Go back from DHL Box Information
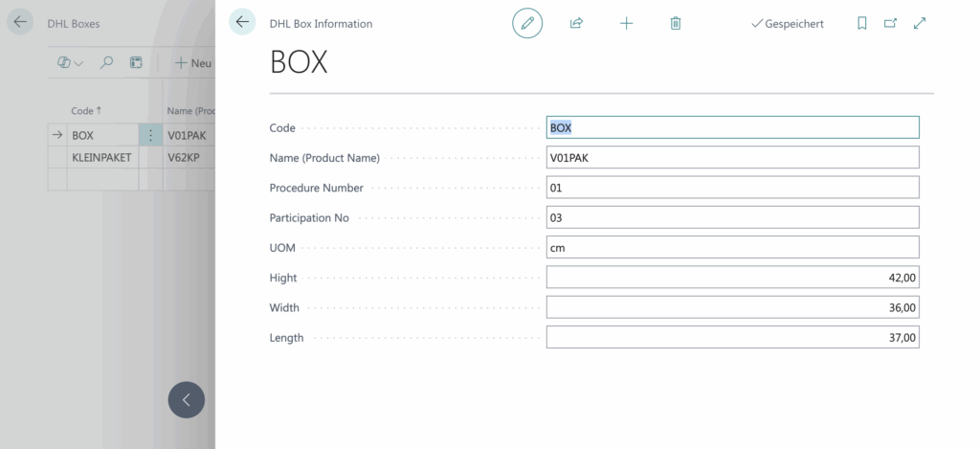Screen dimensions: 980x449 pos(242,22)
